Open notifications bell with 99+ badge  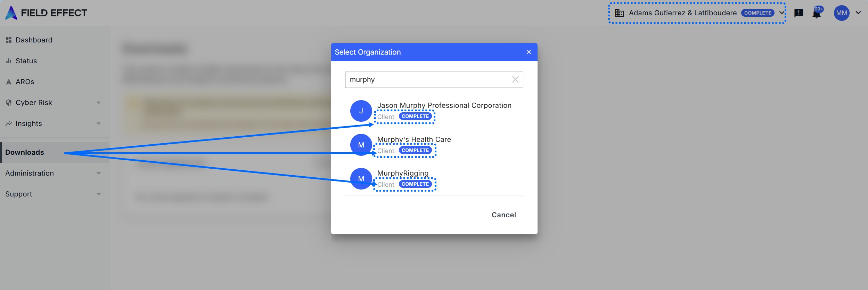[x=817, y=13]
